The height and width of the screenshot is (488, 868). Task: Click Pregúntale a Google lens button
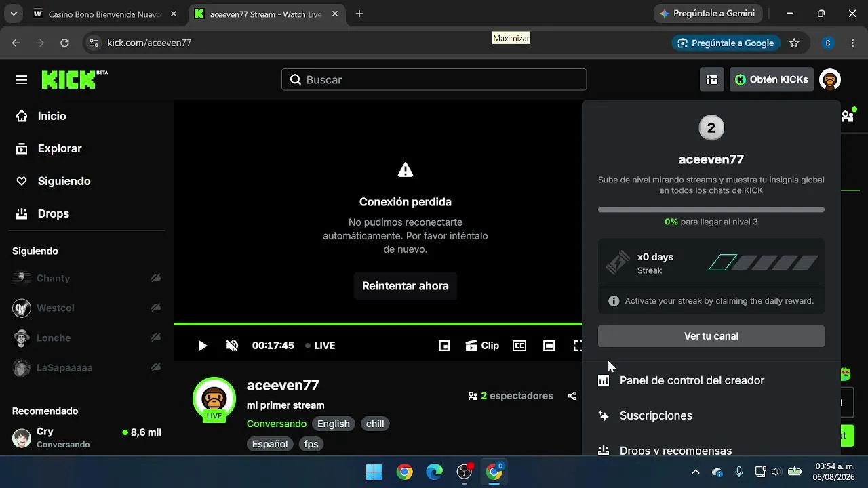[x=726, y=43]
